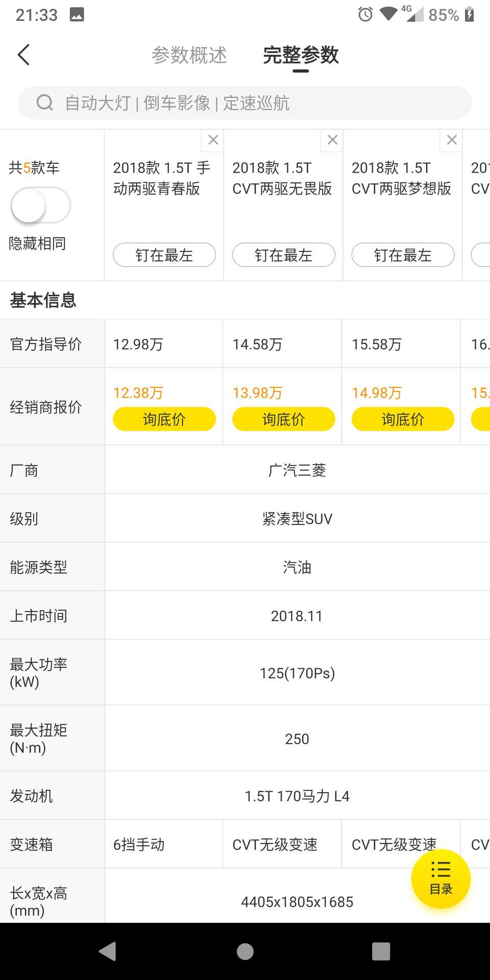Tap the 12.98万 official price cell
490x980 pixels.
pos(164,344)
